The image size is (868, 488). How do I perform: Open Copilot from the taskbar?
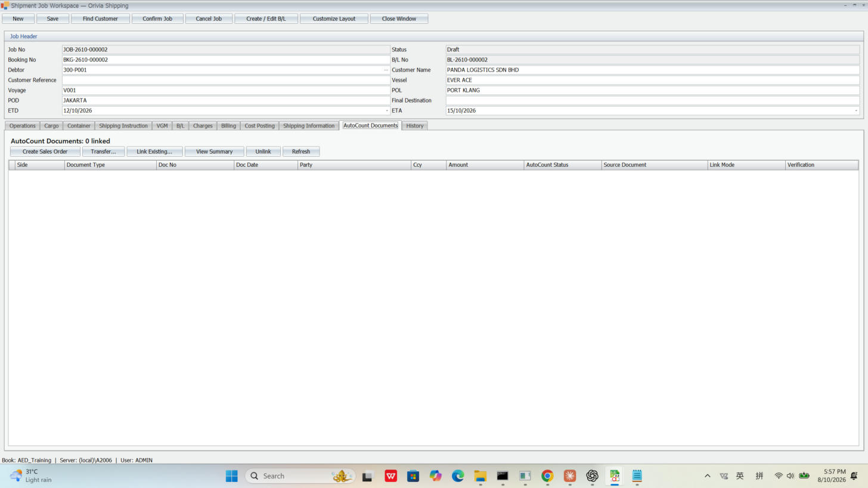[436, 475]
